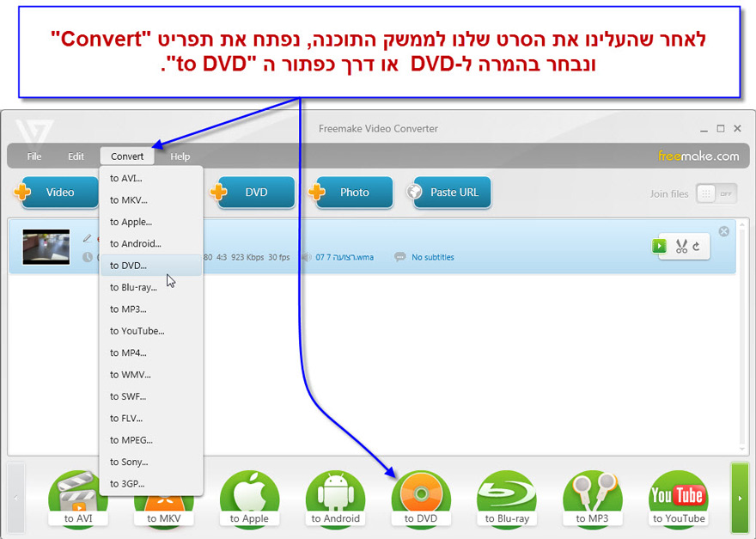Image resolution: width=756 pixels, height=539 pixels.
Task: Click the Paste URL button
Action: (449, 192)
